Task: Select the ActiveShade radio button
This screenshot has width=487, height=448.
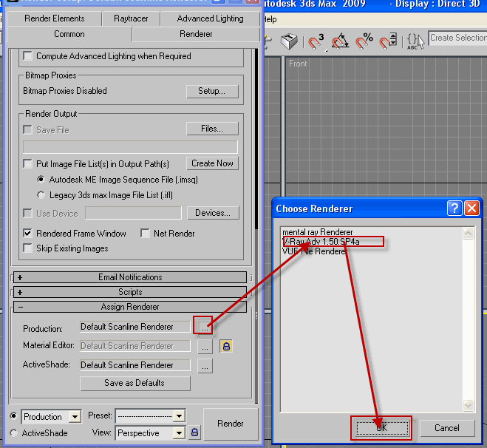Action: point(13,433)
